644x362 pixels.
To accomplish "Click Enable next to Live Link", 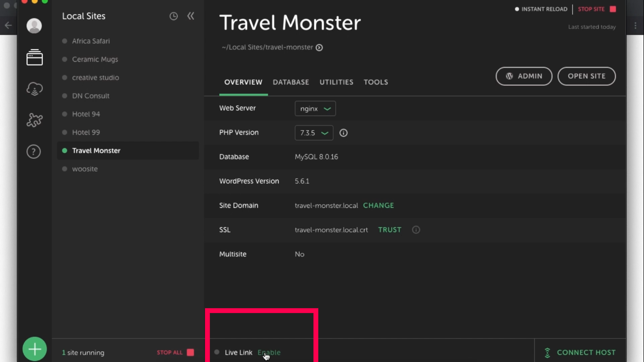I will (269, 353).
